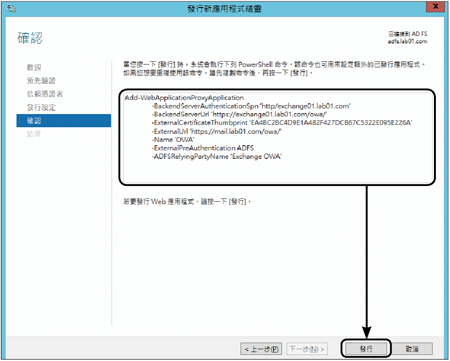Click the greyed-out 結果 step
The height and width of the screenshot is (361, 450).
click(x=34, y=134)
